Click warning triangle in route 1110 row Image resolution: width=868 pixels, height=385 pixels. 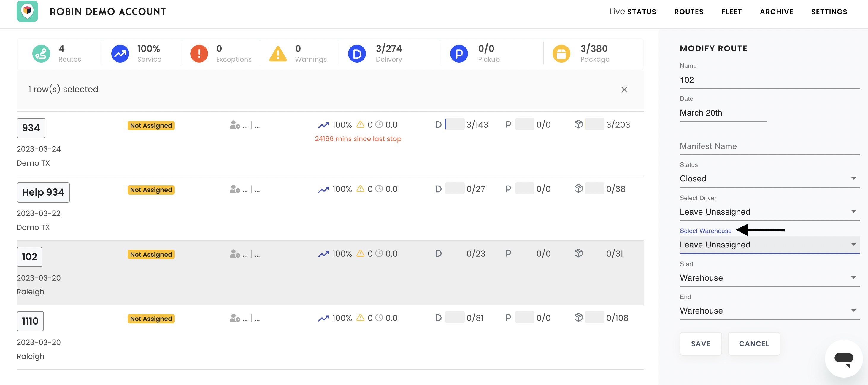click(360, 318)
